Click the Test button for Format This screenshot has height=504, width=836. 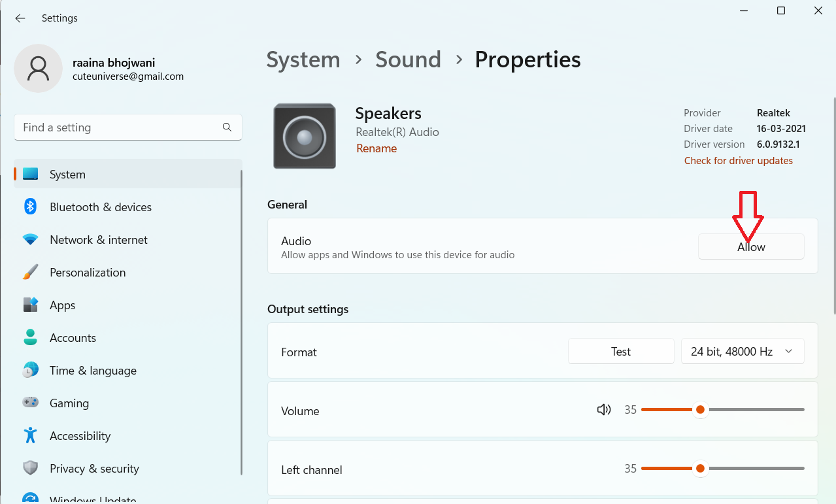620,352
